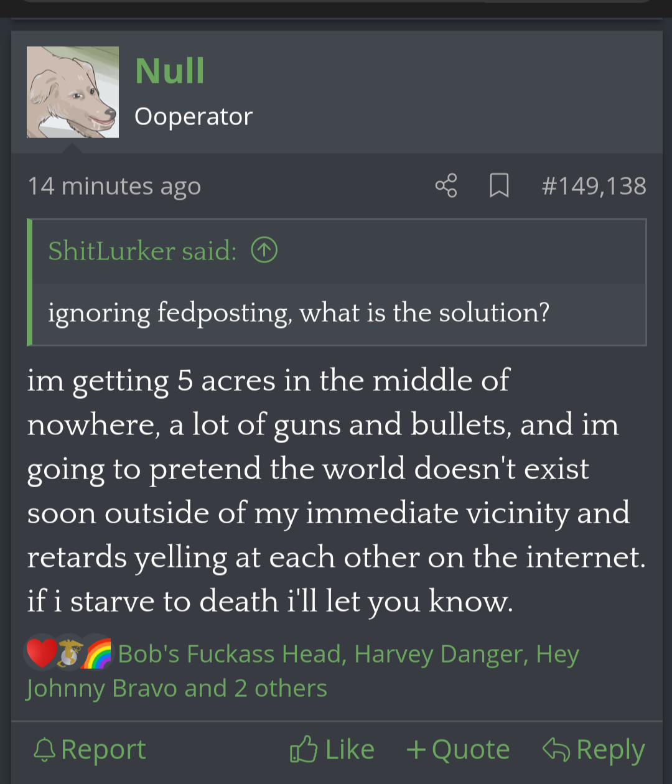The height and width of the screenshot is (784, 672).
Task: Click the middle emblem reaction icon
Action: tap(70, 654)
